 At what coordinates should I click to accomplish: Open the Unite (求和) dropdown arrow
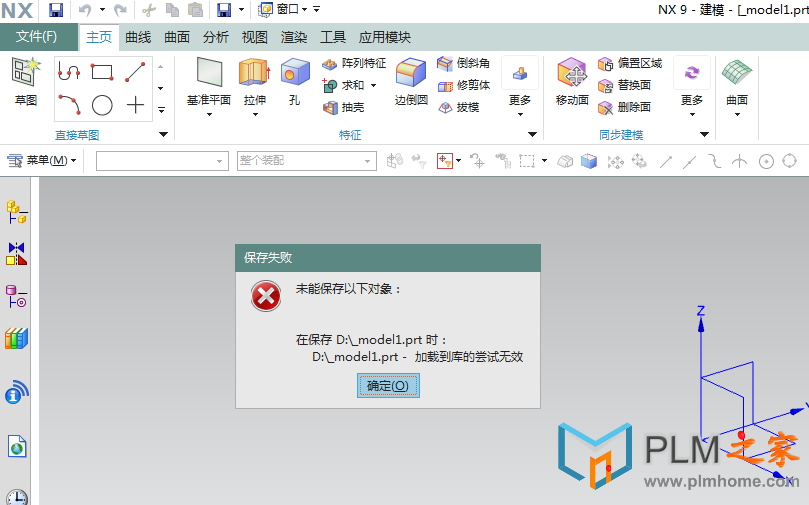click(x=374, y=86)
